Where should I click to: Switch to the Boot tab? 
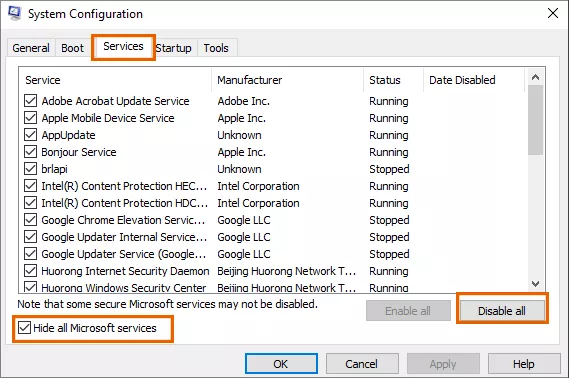tap(72, 48)
